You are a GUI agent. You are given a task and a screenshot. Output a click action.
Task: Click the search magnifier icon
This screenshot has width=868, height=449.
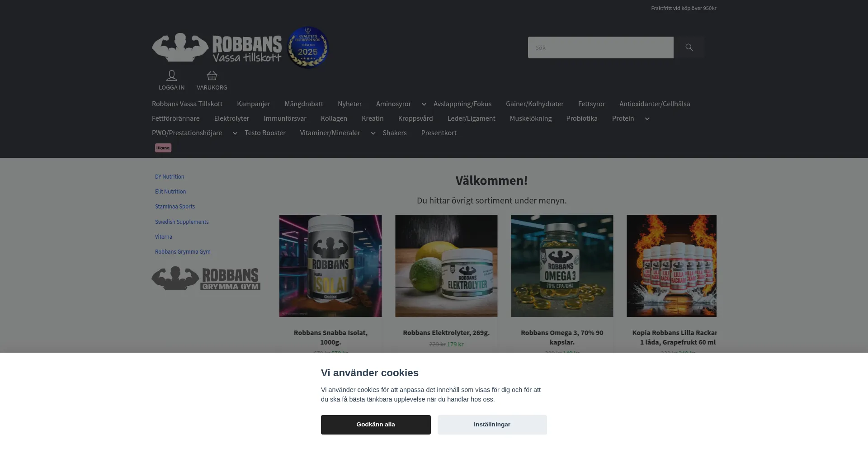click(689, 47)
